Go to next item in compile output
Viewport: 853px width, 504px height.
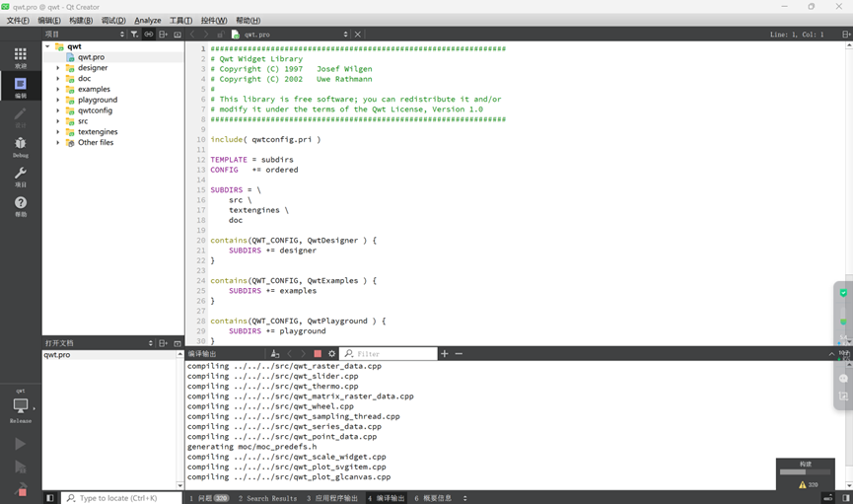coord(303,354)
